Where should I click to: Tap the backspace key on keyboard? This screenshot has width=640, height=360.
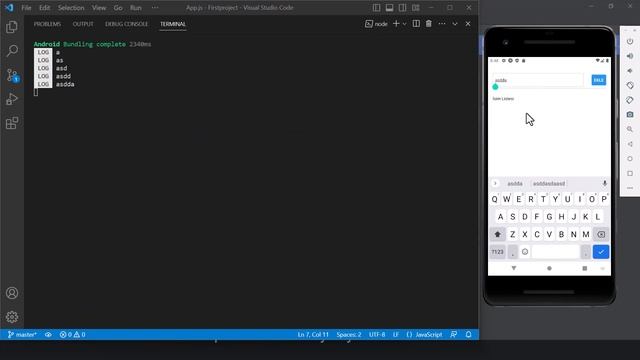tap(601, 234)
